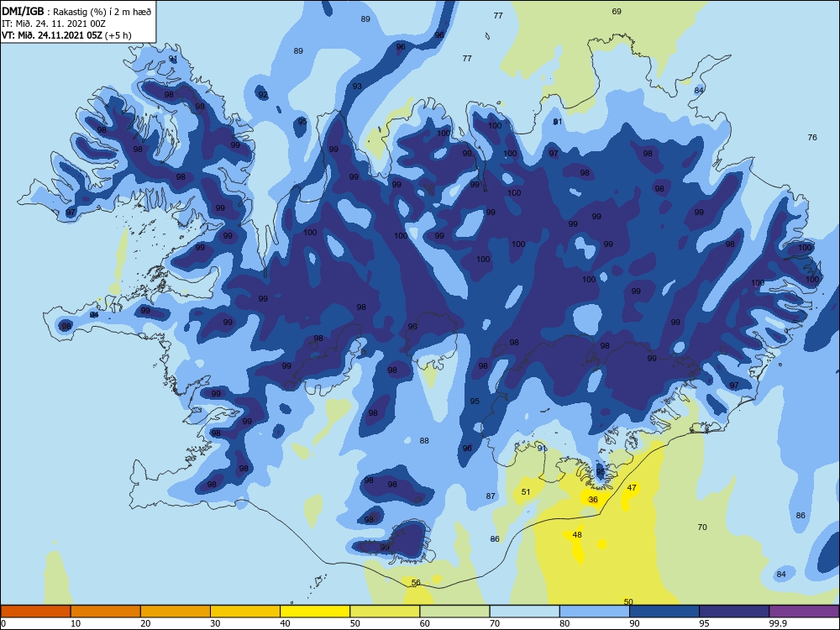Pick the dark navy 95–99.9 legend swatch
The height and width of the screenshot is (630, 840).
(734, 612)
